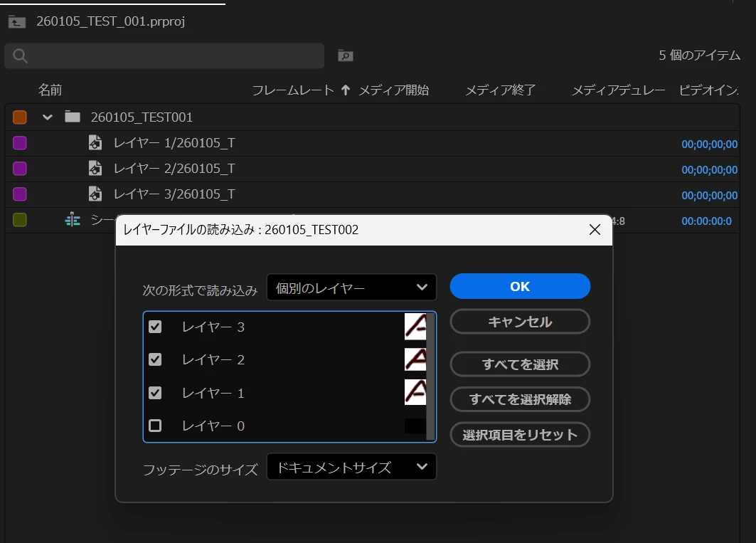
Task: Enable the レイヤー 0 checkbox
Action: [155, 426]
